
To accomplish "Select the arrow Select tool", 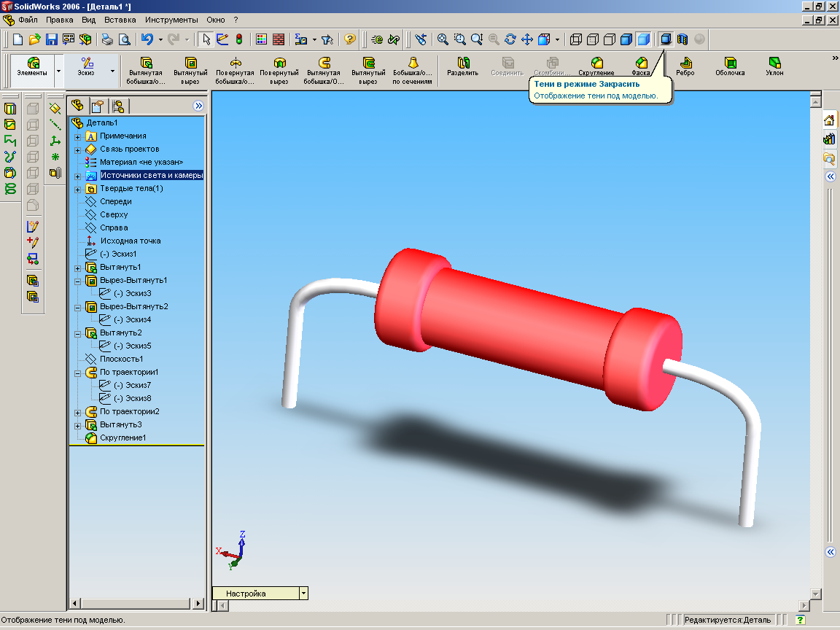I will tap(206, 39).
